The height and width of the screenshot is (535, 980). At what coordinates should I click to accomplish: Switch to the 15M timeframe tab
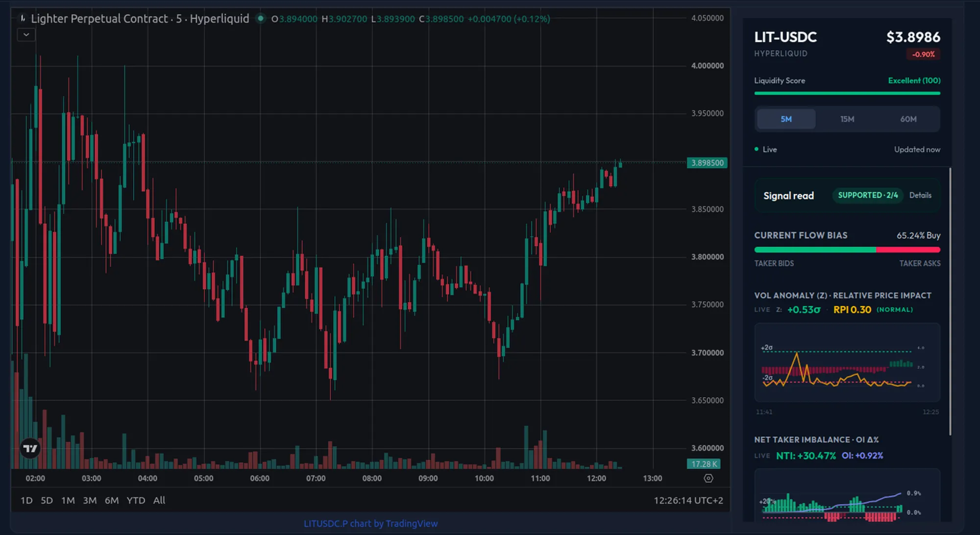pyautogui.click(x=847, y=119)
